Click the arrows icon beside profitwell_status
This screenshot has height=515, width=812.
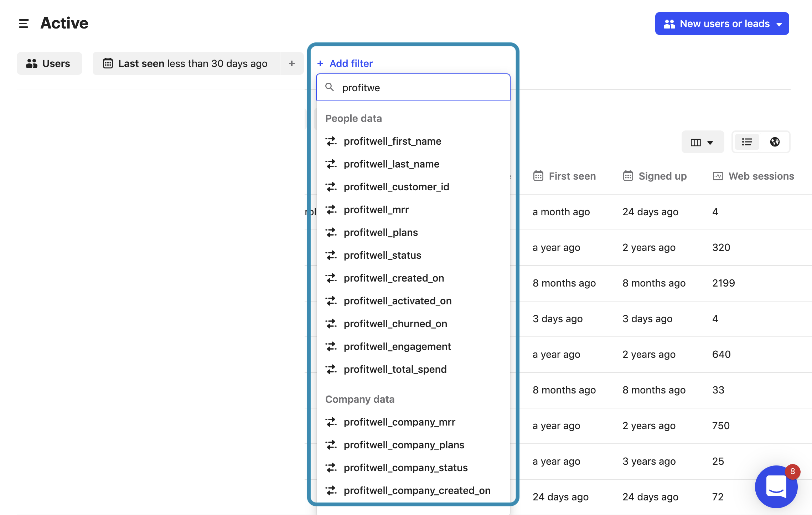[x=331, y=255]
